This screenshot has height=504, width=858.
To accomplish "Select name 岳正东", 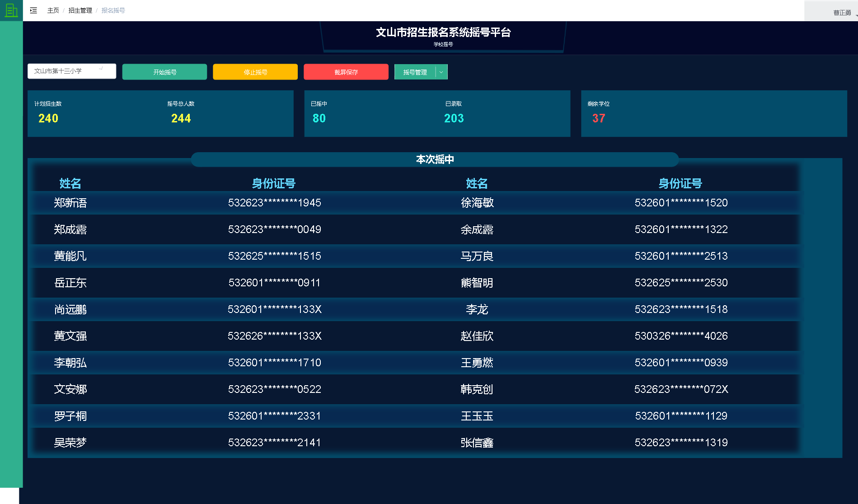I will (x=70, y=283).
